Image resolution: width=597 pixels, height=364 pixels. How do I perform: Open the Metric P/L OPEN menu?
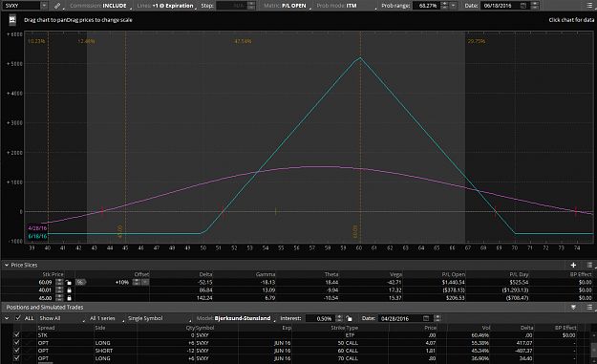tap(287, 6)
